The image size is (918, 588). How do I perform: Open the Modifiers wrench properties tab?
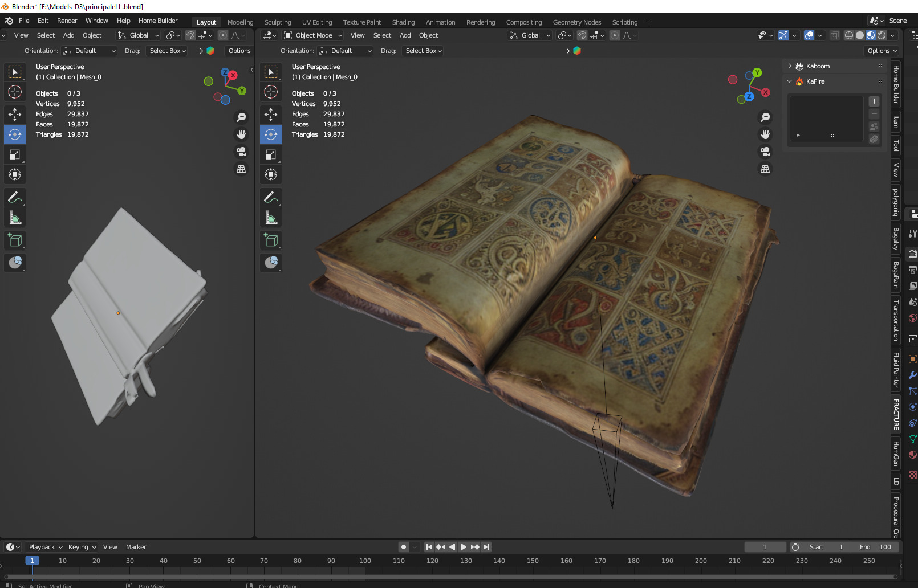click(912, 375)
